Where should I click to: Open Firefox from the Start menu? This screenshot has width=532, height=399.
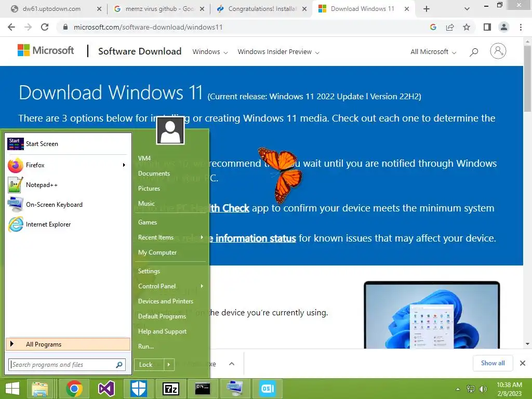point(68,165)
